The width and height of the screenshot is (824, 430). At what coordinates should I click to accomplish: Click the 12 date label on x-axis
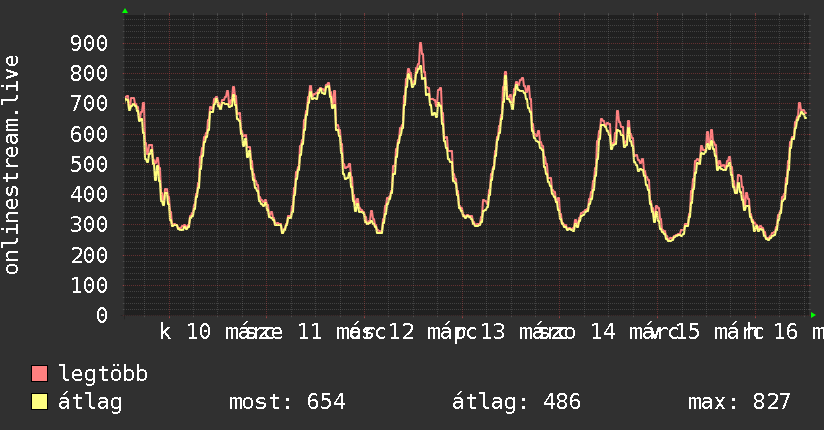coord(402,332)
